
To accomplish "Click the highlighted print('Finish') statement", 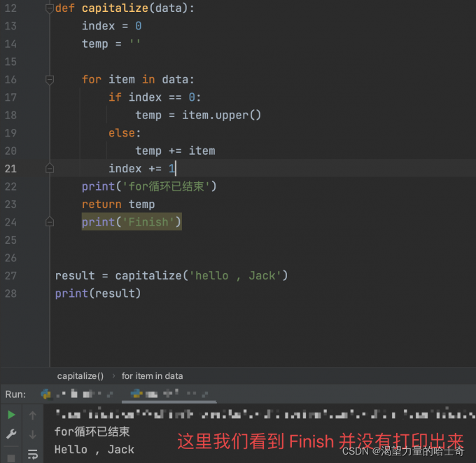I will 132,222.
